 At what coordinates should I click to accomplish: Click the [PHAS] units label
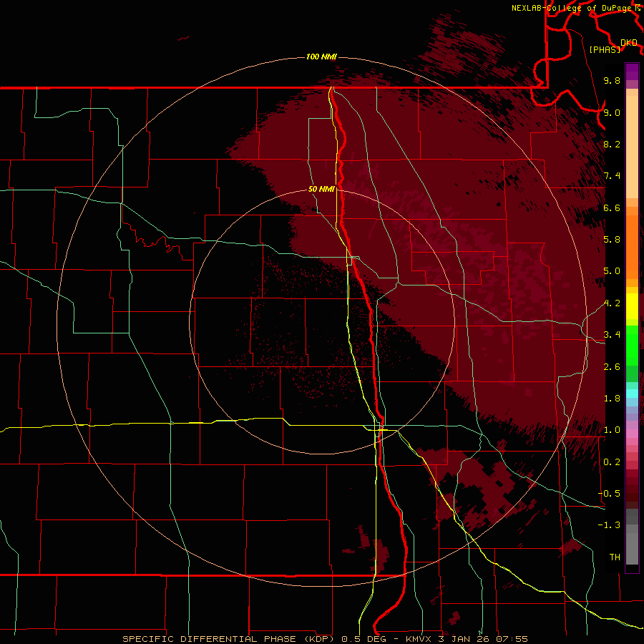click(x=605, y=49)
